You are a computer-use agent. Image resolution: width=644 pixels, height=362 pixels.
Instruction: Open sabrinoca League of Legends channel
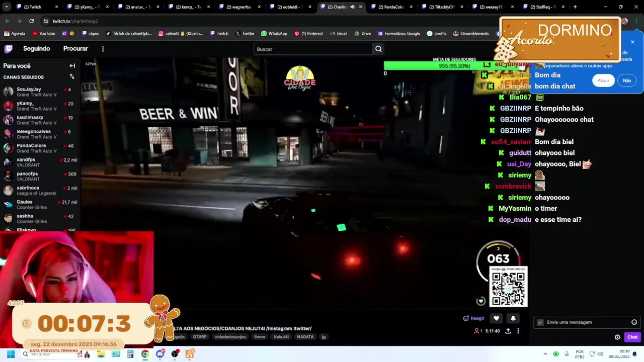pos(40,190)
